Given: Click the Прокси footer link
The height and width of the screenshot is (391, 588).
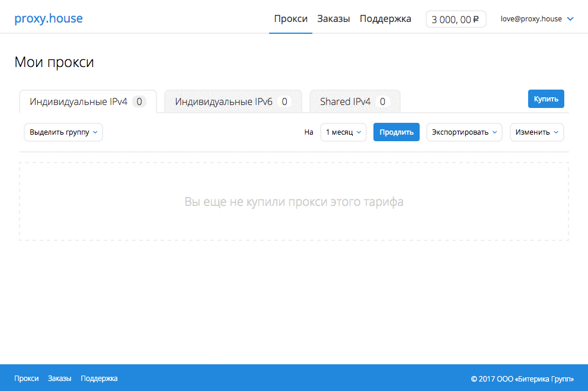Looking at the screenshot, I should 27,379.
